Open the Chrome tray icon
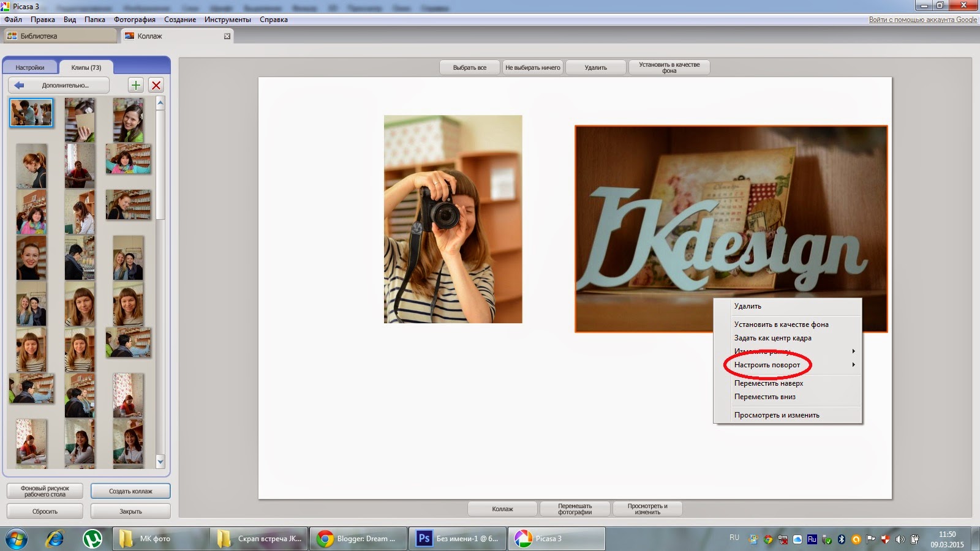The image size is (980, 551). (768, 539)
